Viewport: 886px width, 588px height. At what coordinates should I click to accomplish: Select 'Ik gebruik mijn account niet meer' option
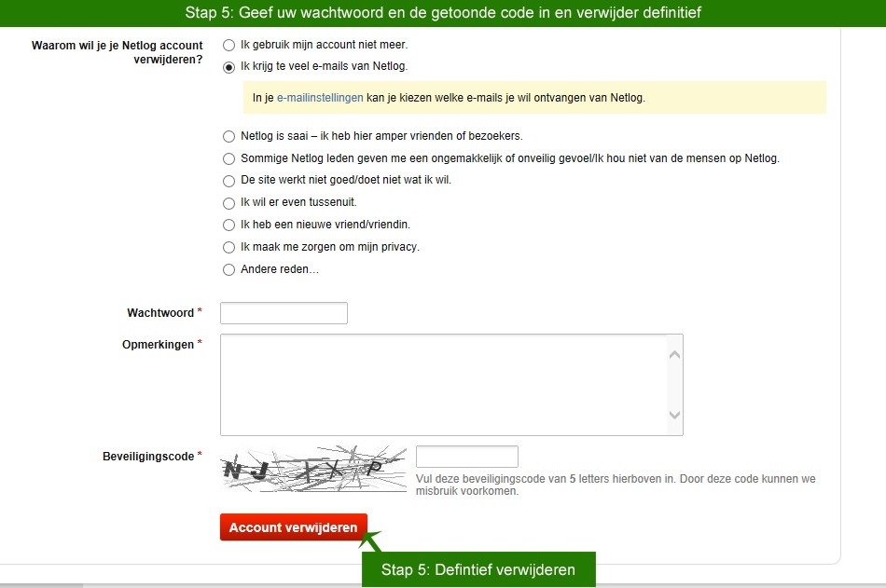pyautogui.click(x=228, y=45)
